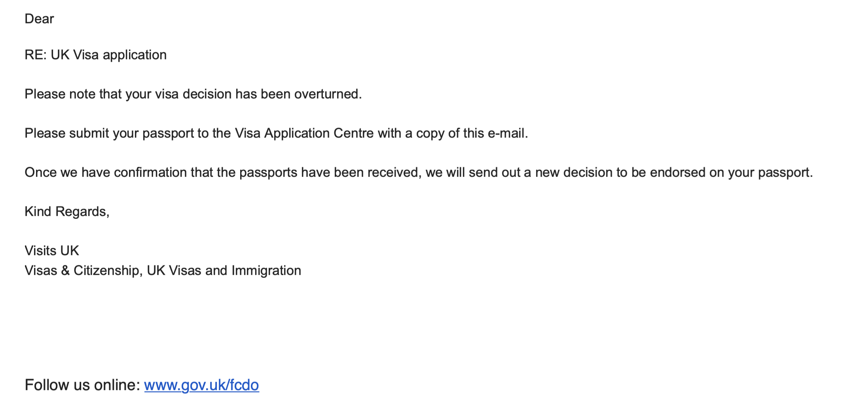Open the www.gov.uk/fcdo link
Viewport: 868px width, 414px height.
pyautogui.click(x=201, y=385)
